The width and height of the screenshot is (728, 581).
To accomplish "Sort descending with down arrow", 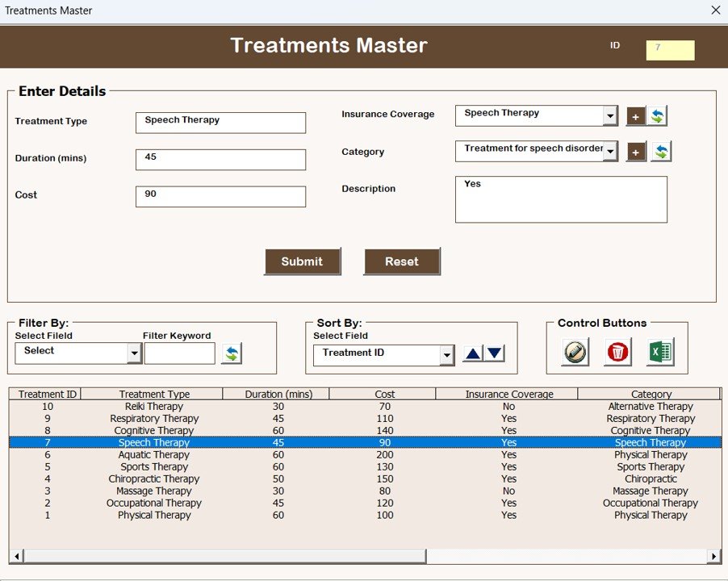I will 495,353.
